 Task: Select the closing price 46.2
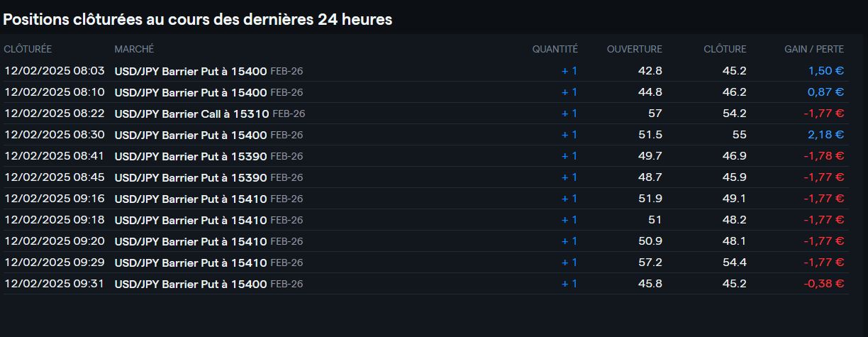(x=734, y=92)
